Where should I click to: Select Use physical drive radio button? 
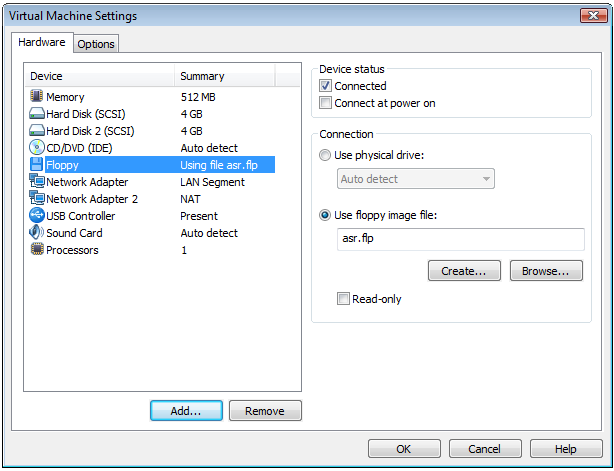(x=325, y=155)
